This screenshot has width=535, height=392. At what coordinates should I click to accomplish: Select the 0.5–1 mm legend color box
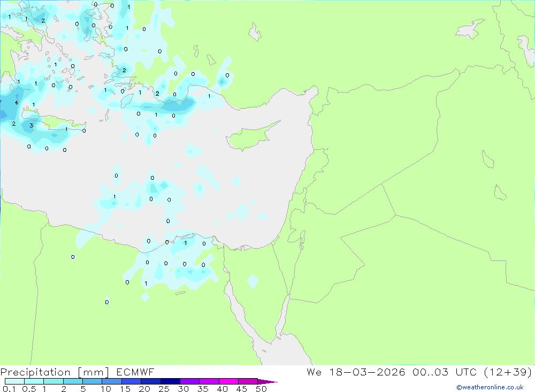click(x=34, y=381)
